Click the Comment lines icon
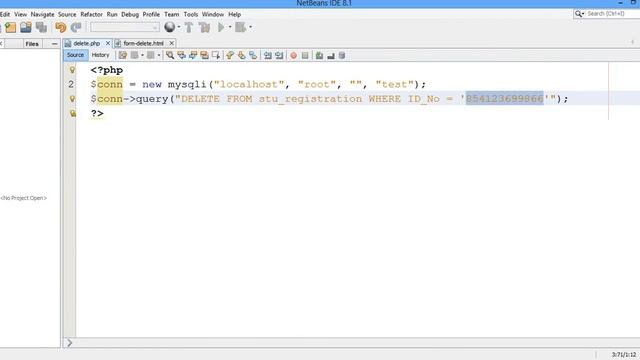Image resolution: width=640 pixels, height=360 pixels. 319,55
